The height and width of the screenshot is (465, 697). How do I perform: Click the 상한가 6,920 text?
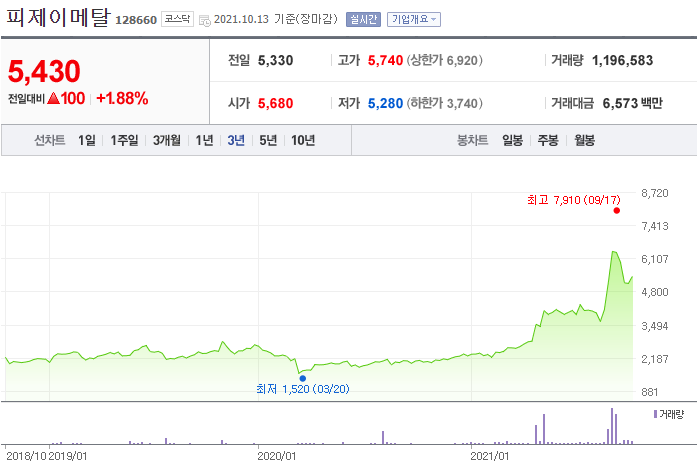coord(445,60)
